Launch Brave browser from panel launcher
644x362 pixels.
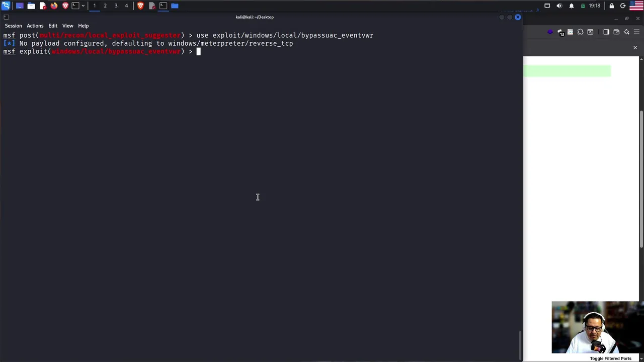[x=65, y=6]
